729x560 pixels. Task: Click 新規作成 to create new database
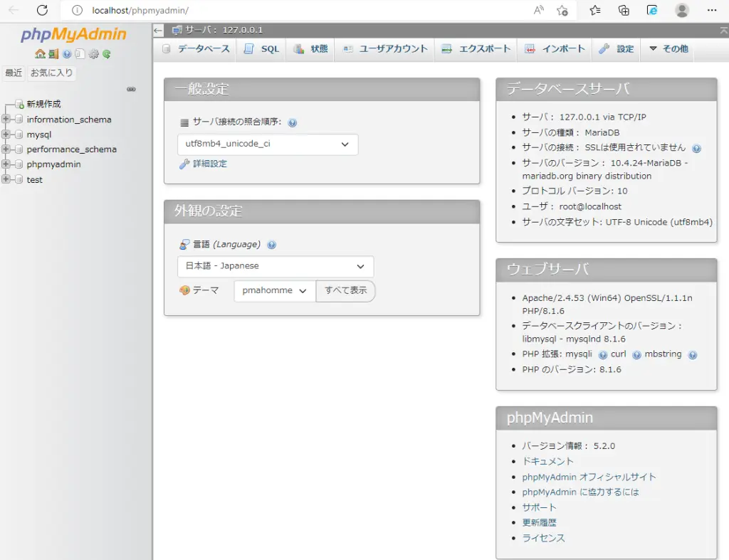pos(43,104)
